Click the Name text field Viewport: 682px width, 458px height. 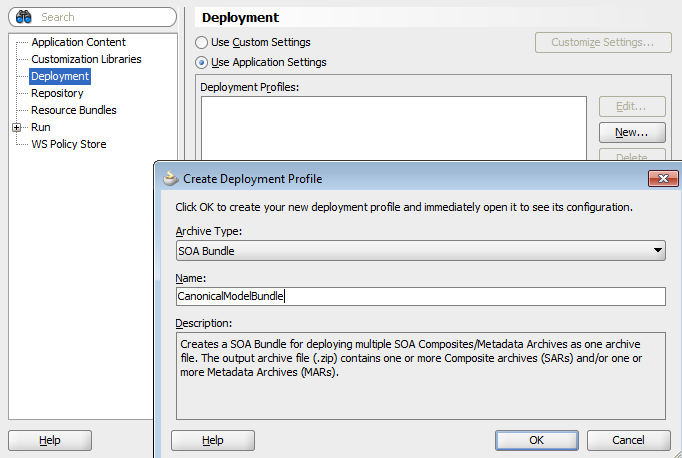pyautogui.click(x=420, y=296)
